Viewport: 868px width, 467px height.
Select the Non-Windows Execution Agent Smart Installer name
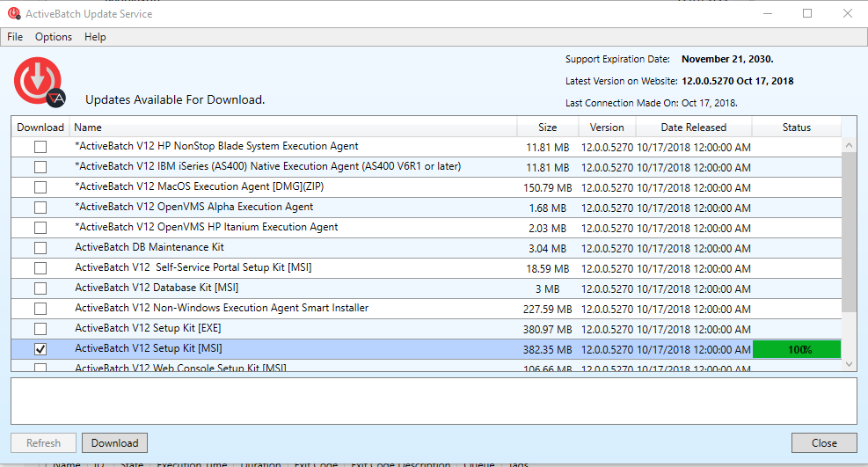[x=222, y=308]
